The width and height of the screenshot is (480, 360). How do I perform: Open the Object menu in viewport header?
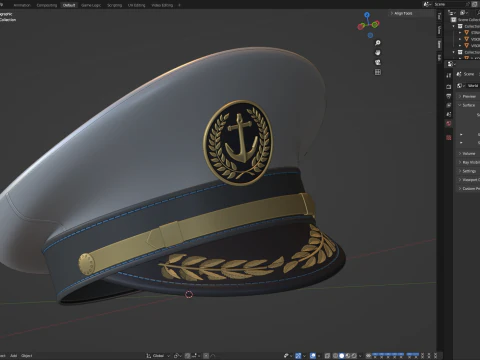pos(27,356)
